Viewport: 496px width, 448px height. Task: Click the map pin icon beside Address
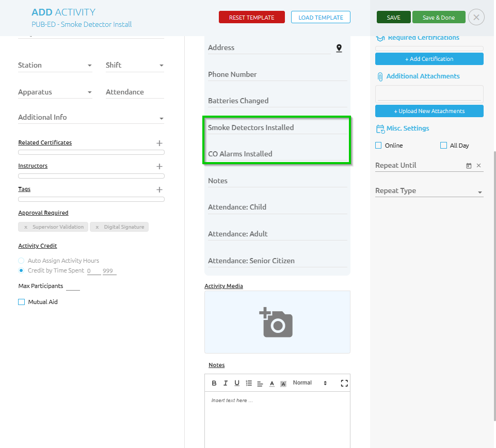(x=339, y=48)
